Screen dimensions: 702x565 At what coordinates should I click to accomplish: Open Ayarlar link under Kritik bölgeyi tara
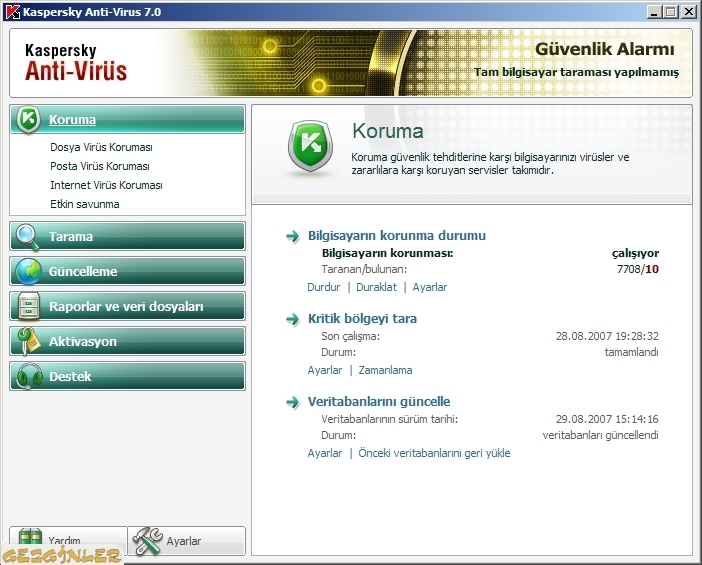pyautogui.click(x=325, y=370)
